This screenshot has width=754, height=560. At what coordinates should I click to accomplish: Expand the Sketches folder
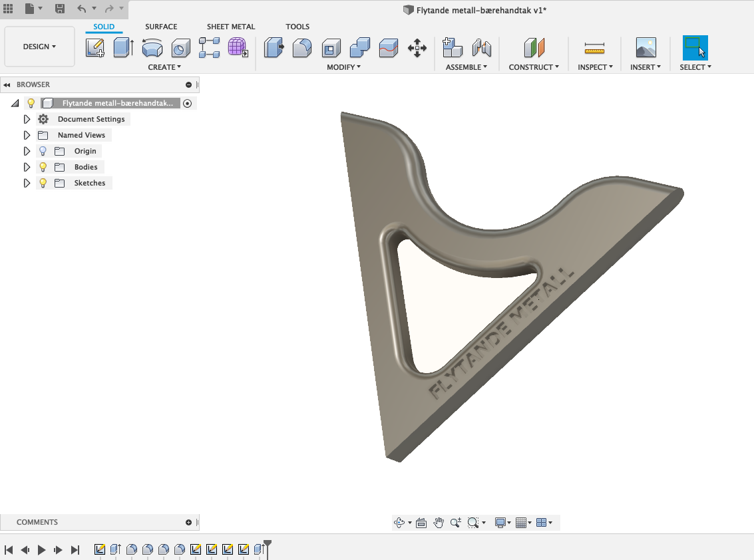(x=27, y=183)
